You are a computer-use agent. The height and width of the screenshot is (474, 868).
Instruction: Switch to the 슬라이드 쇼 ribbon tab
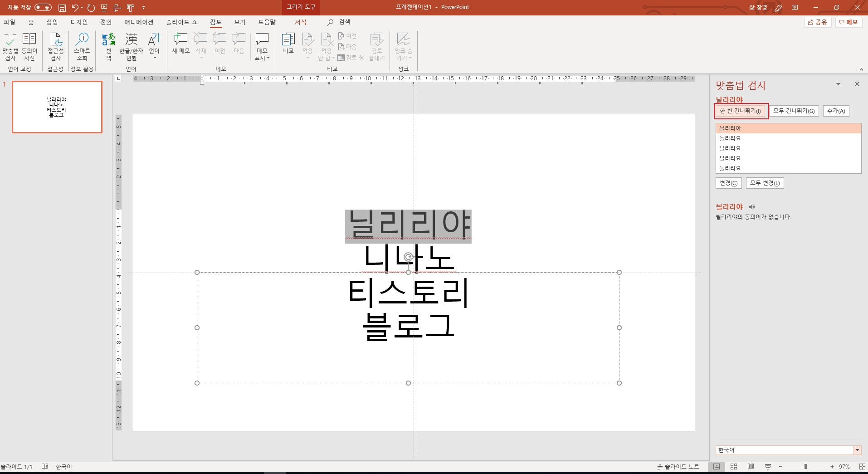point(181,22)
